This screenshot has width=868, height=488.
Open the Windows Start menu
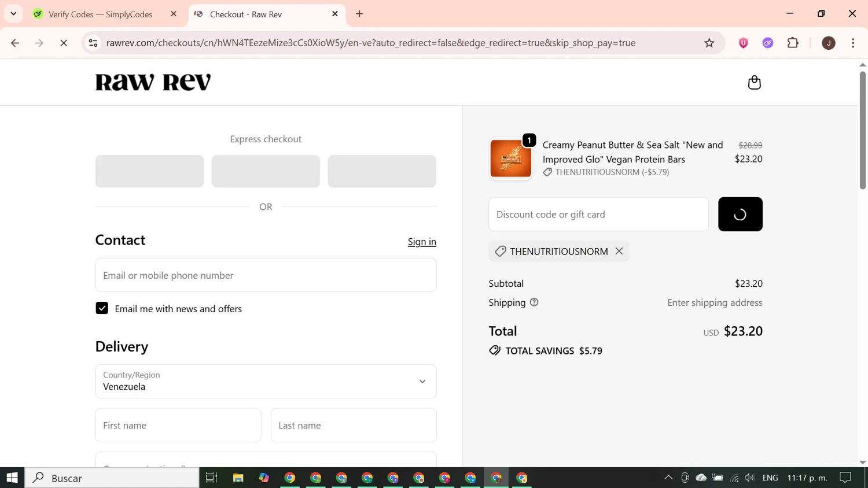click(x=12, y=478)
